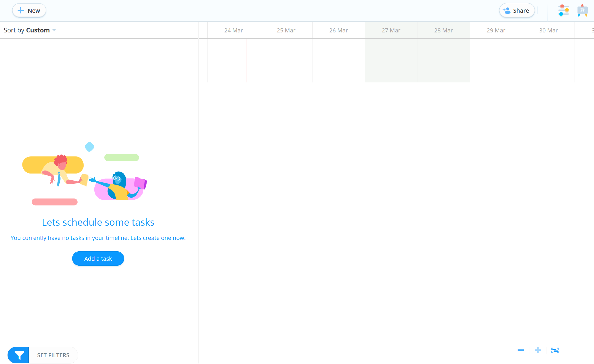Select the 27 Mar column header
The height and width of the screenshot is (364, 594).
point(391,30)
